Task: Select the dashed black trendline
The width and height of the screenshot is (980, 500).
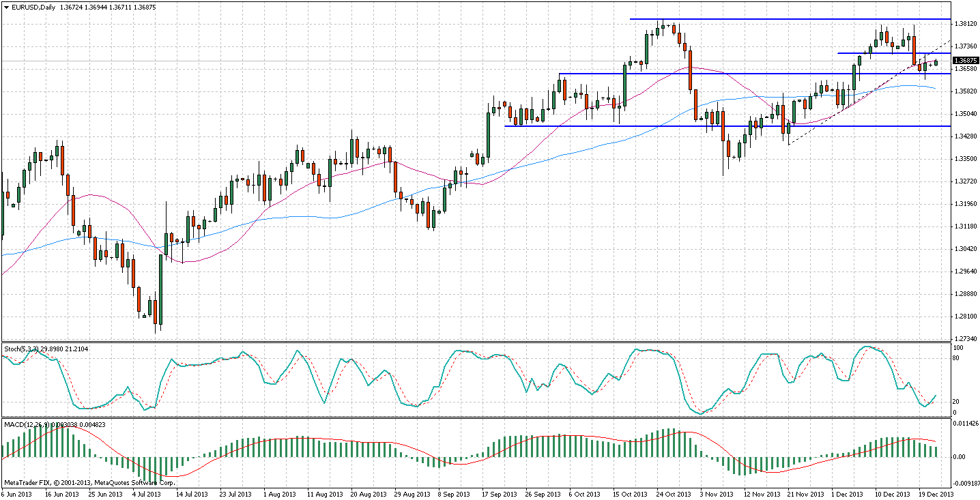Action: tap(853, 102)
